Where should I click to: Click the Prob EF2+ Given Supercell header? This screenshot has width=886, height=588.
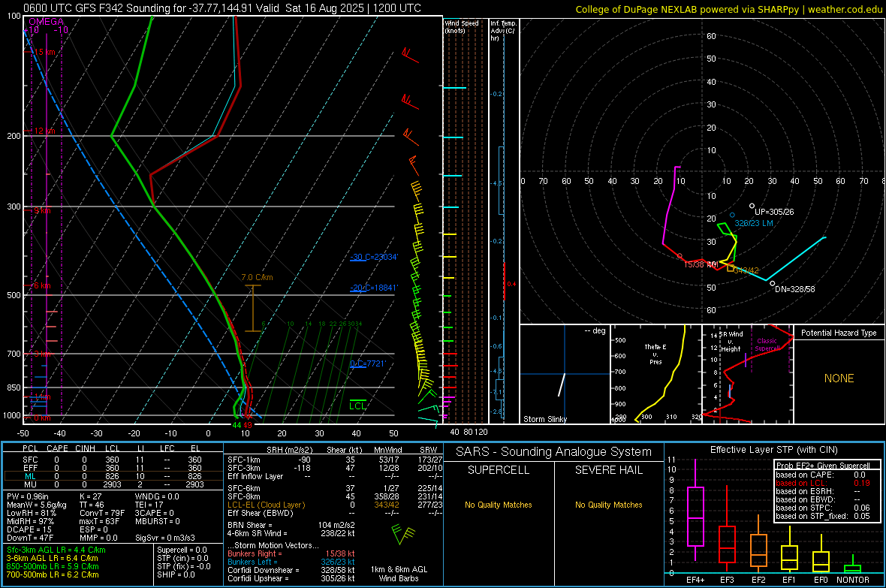(823, 466)
